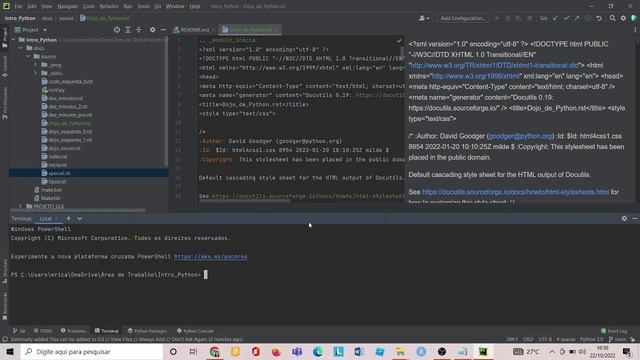
Task: Open the Tools menu
Action: tap(143, 6)
